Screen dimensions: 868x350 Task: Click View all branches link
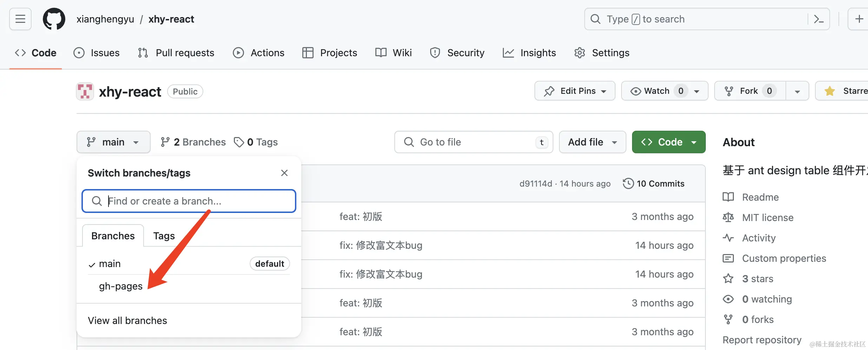click(127, 320)
